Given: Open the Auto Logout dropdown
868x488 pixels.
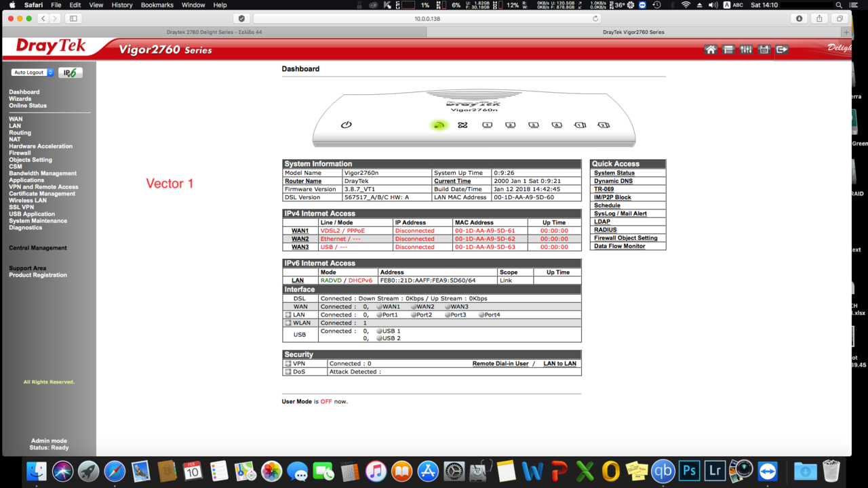Looking at the screenshot, I should 32,73.
